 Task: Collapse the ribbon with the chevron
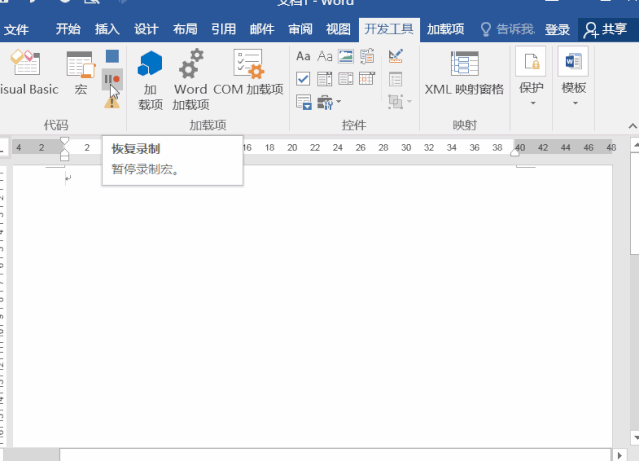[632, 126]
